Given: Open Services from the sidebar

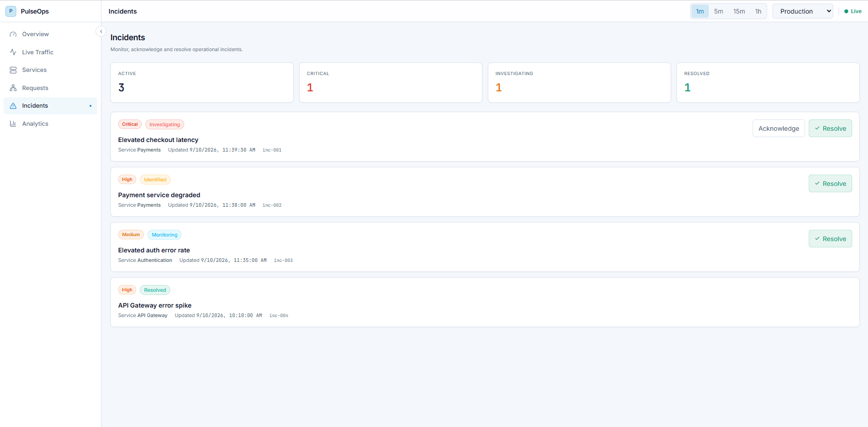Looking at the screenshot, I should coord(50,70).
